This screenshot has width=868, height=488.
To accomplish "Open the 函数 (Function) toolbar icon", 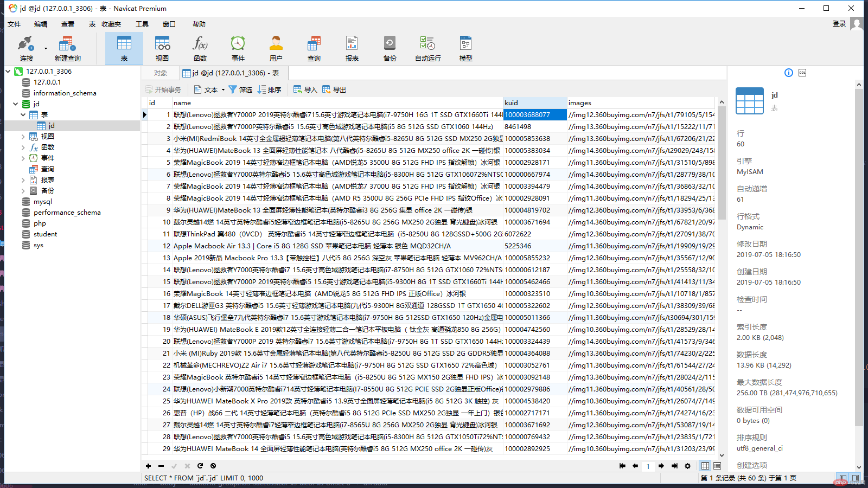I will tap(200, 48).
